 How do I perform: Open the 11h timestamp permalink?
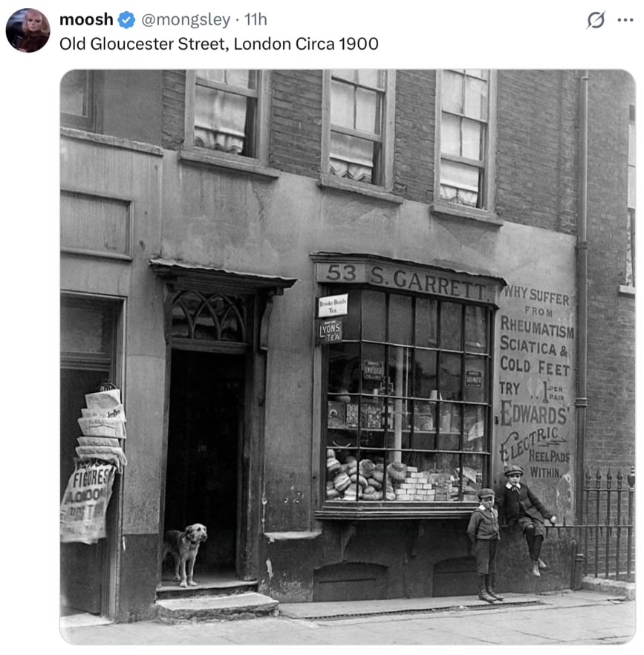click(256, 19)
